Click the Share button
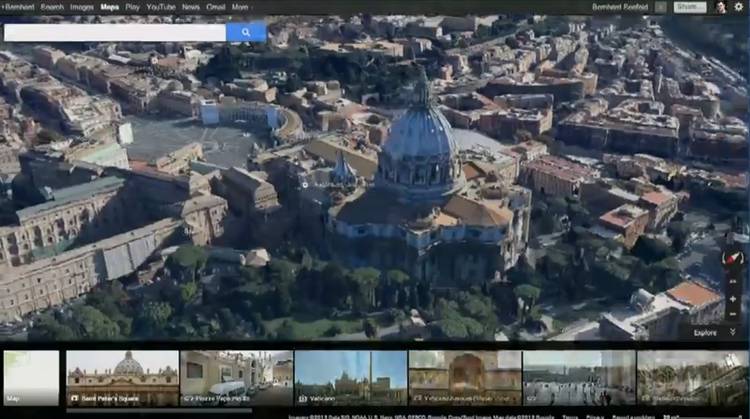 (690, 7)
